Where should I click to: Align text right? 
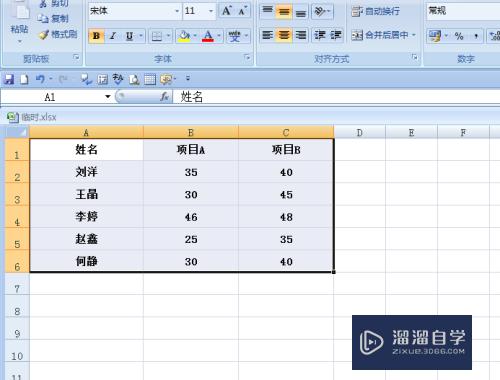click(x=301, y=35)
